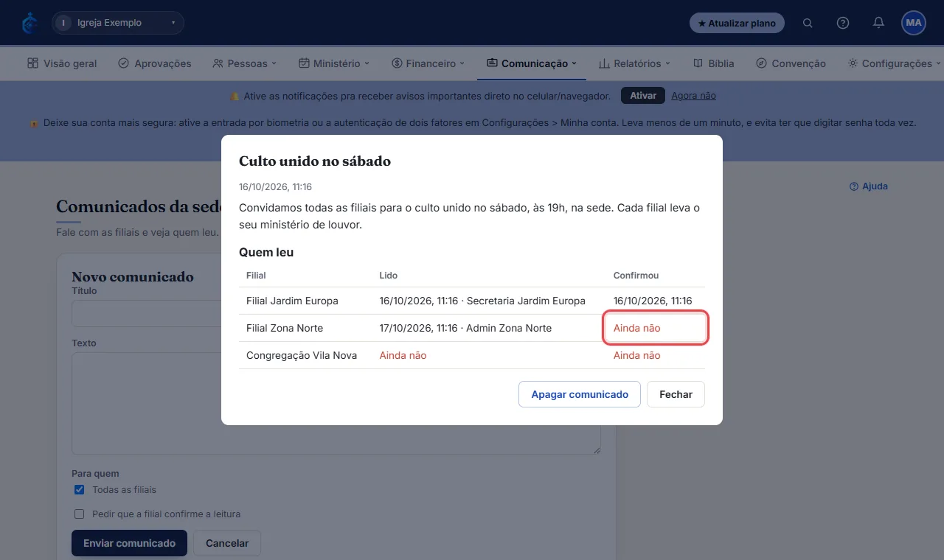Click the Financeiro coin icon
The image size is (944, 560).
click(397, 63)
